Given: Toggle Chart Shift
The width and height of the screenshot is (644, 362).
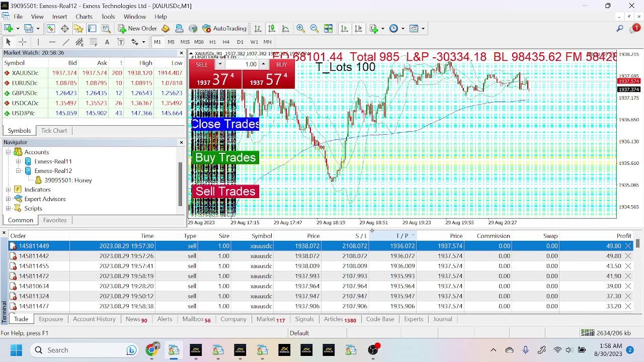Looking at the screenshot, I should click(358, 29).
